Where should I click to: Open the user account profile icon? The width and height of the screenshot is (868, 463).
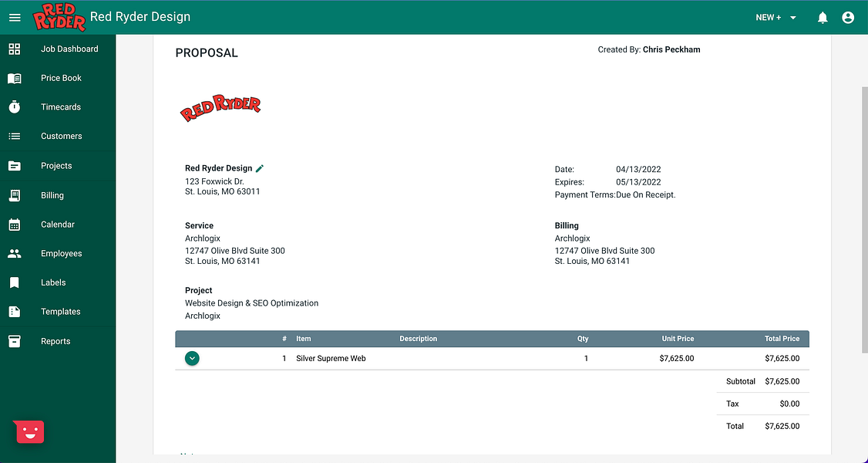(x=848, y=18)
